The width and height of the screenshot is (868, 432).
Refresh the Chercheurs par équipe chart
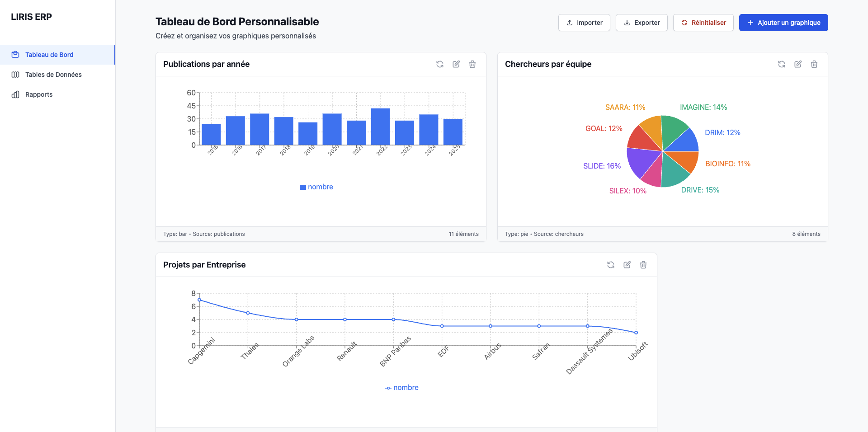coord(782,64)
